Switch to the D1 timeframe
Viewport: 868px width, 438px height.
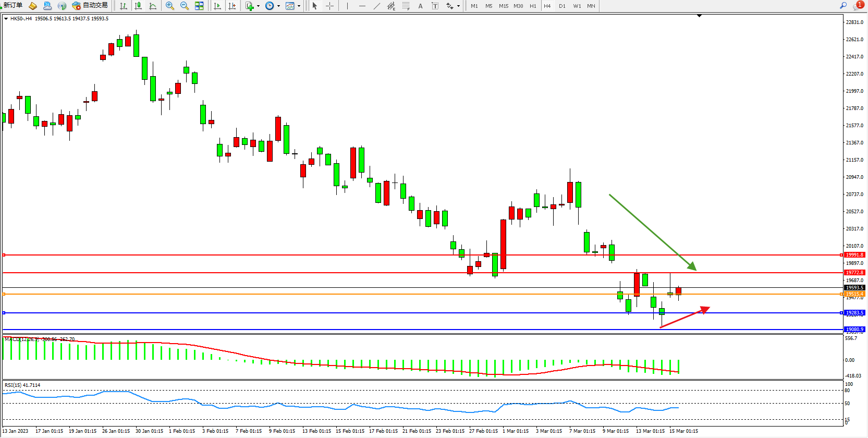point(562,6)
